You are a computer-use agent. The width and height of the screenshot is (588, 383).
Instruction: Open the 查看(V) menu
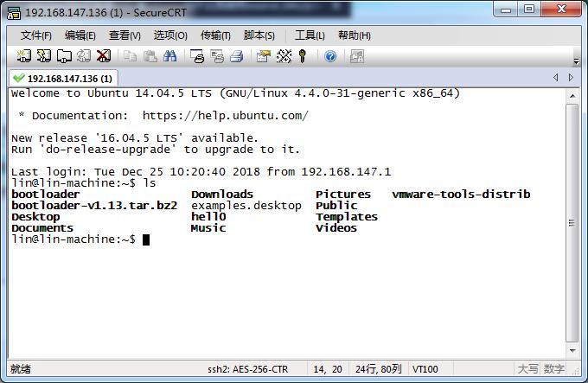click(125, 35)
